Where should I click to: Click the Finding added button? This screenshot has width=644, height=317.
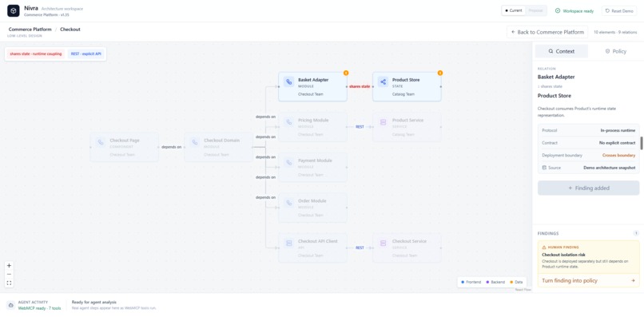(x=589, y=188)
